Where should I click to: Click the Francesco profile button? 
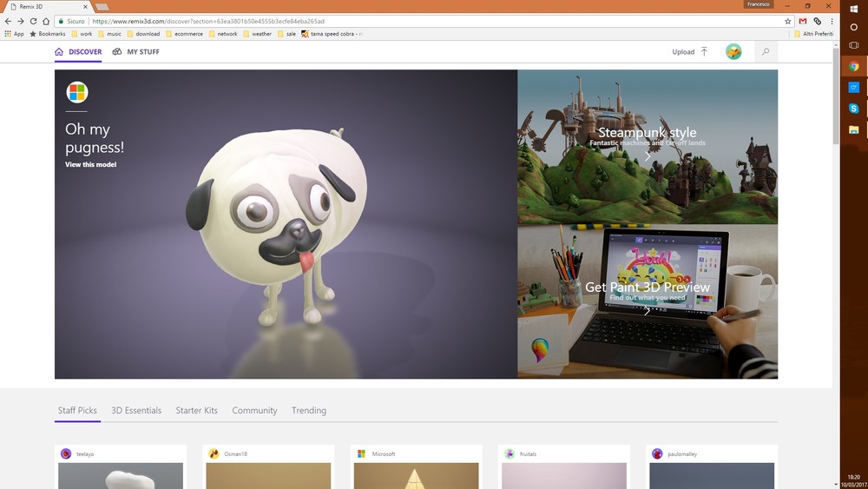point(758,4)
